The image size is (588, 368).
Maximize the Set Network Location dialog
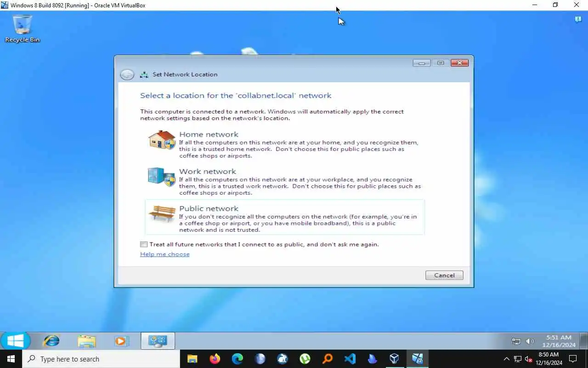click(441, 63)
